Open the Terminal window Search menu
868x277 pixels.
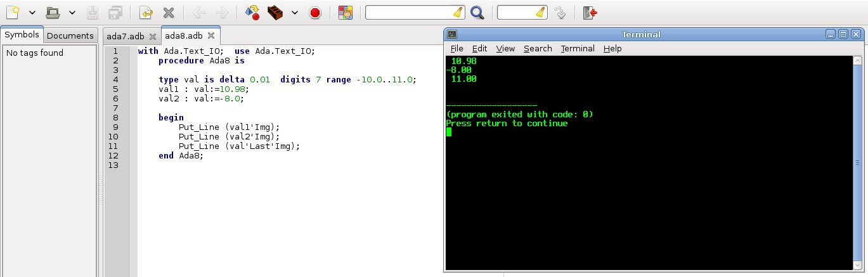(x=538, y=48)
